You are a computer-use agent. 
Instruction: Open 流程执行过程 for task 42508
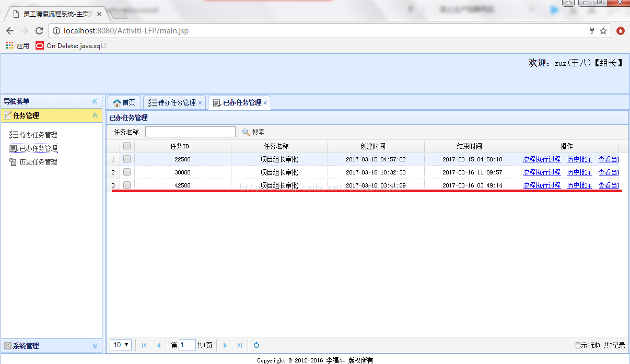click(542, 185)
